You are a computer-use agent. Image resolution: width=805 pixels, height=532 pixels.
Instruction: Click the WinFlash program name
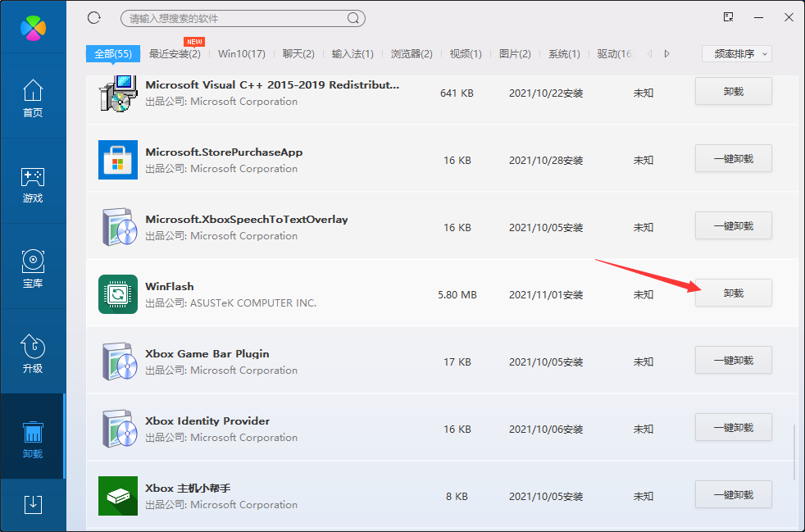(170, 287)
